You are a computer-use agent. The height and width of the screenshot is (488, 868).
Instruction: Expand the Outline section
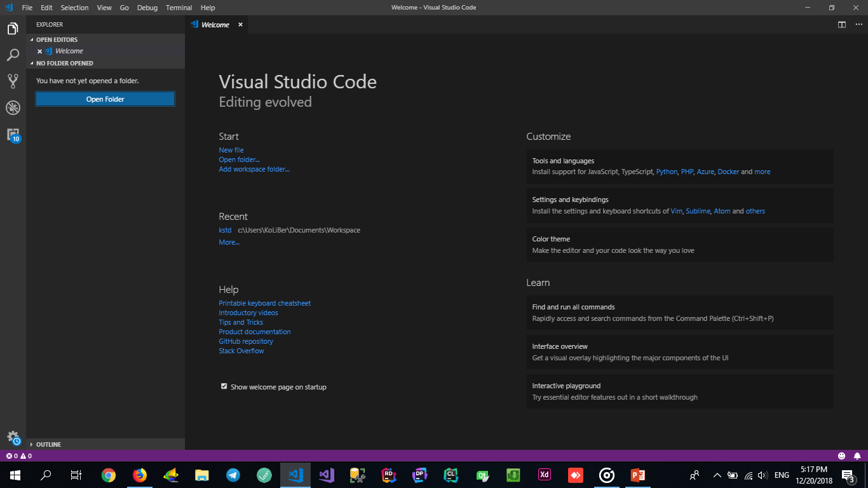tap(48, 444)
